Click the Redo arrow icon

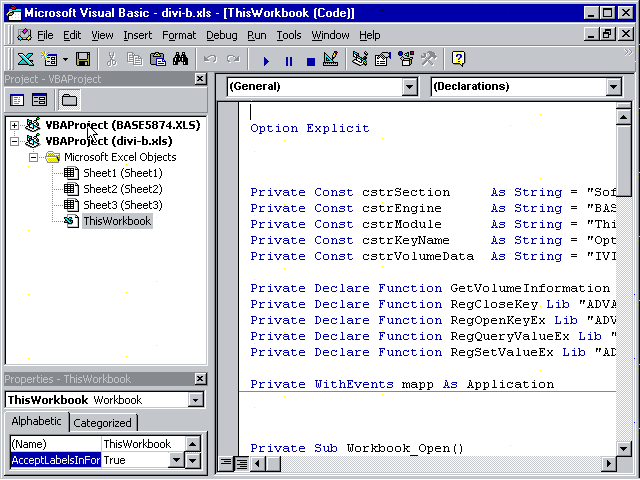click(x=233, y=59)
